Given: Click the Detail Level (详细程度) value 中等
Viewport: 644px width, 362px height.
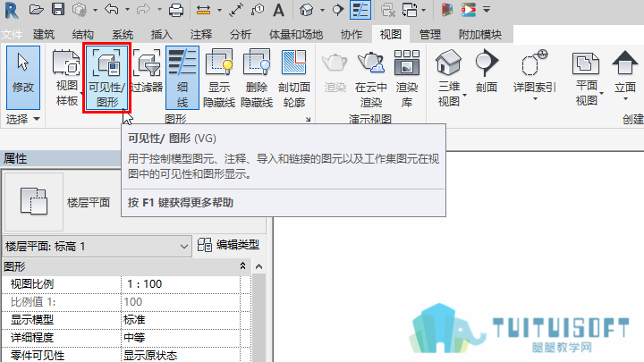Looking at the screenshot, I should point(181,338).
